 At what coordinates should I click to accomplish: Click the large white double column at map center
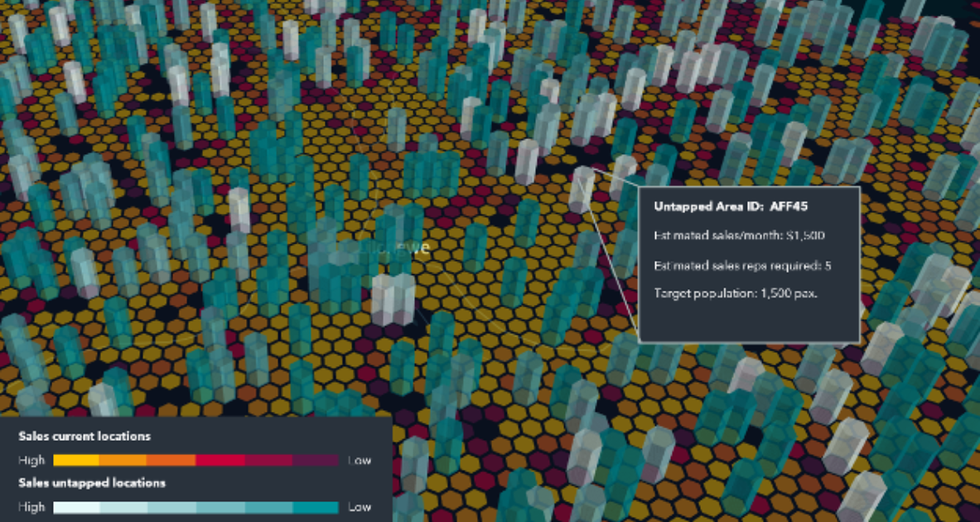tap(392, 298)
